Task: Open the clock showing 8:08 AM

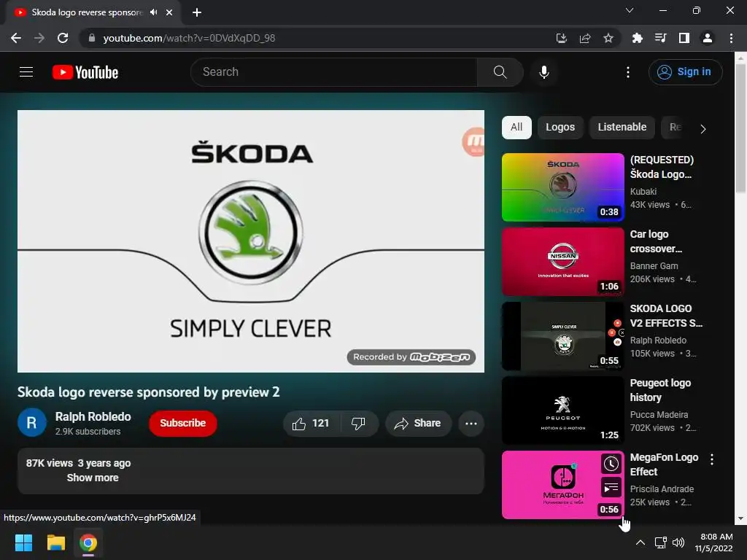Action: pyautogui.click(x=714, y=542)
